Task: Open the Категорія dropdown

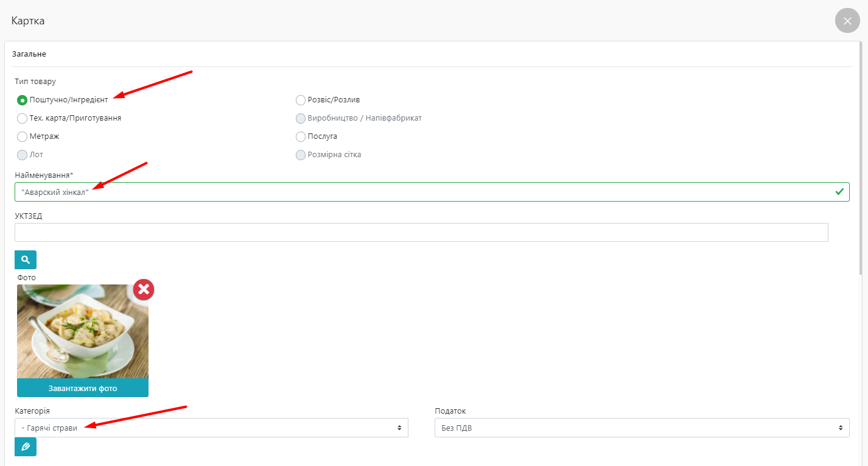Action: coord(211,428)
